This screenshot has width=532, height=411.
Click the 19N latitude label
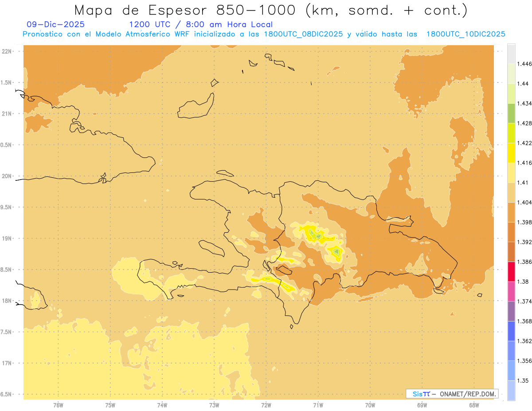(x=7, y=238)
